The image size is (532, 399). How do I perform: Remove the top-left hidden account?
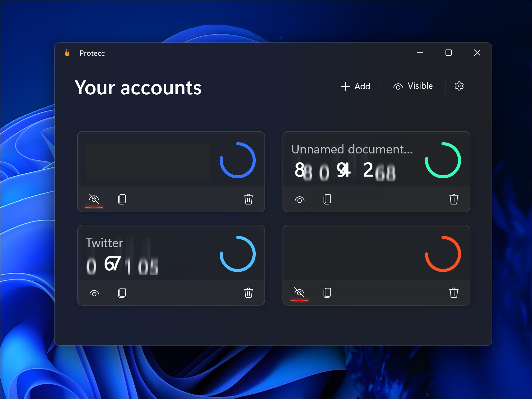(x=248, y=199)
